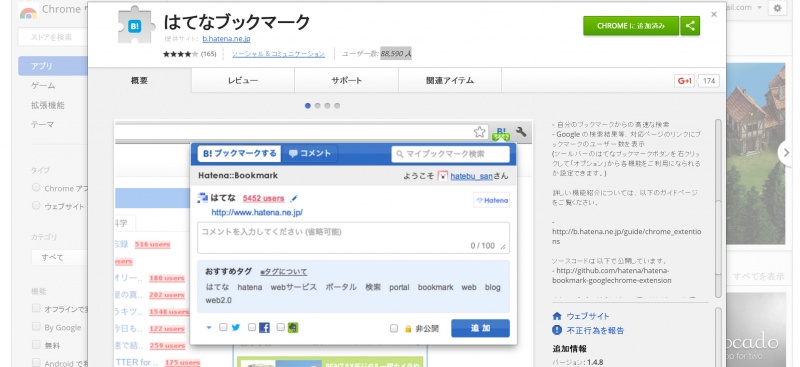Click the Facebook icon
The image size is (800, 367).
click(x=264, y=328)
